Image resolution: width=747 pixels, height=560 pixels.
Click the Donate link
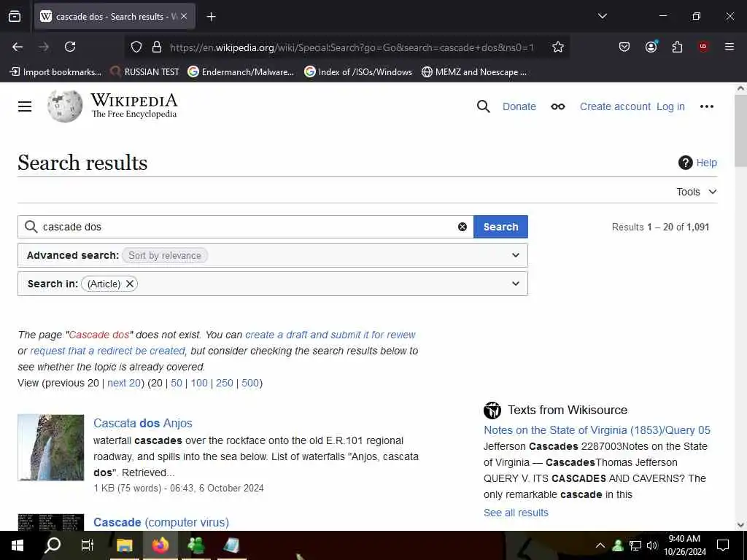click(x=519, y=106)
